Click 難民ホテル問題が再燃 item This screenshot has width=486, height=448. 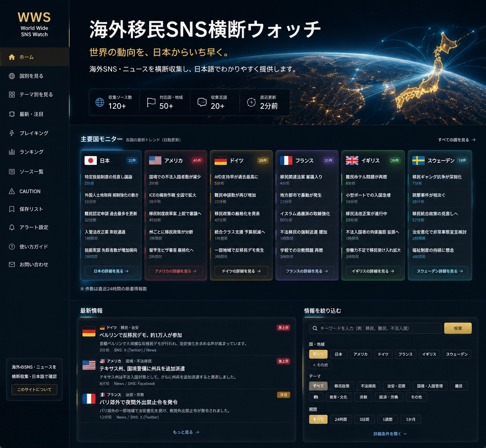367,177
